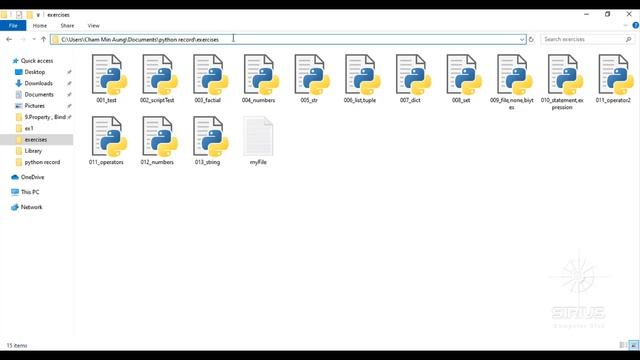Image resolution: width=640 pixels, height=360 pixels.
Task: Open Pictures in the navigation pane
Action: [30, 106]
